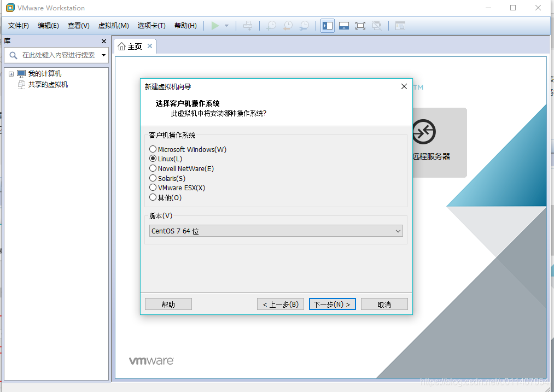Click the home icon on 主页 tab
The image size is (554, 392).
click(x=121, y=46)
